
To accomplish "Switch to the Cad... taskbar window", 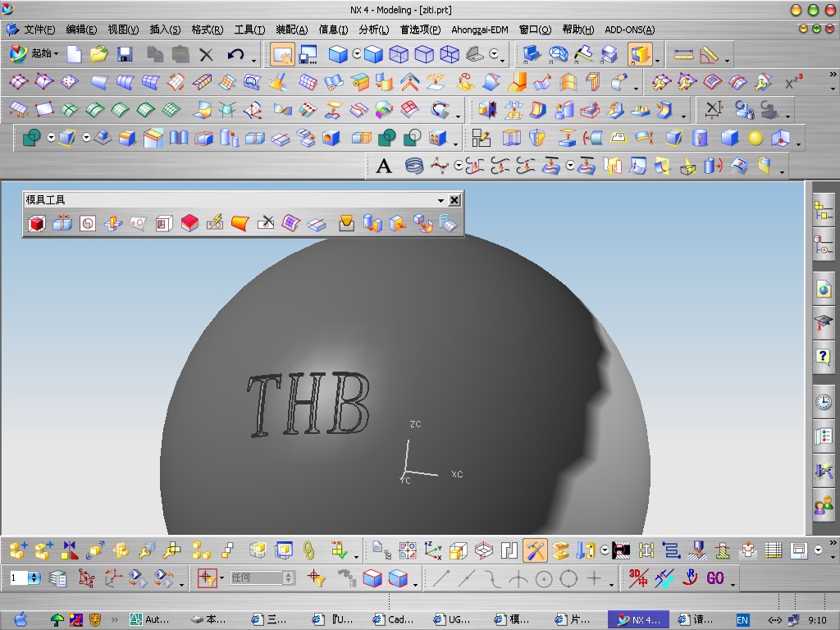I will (394, 620).
